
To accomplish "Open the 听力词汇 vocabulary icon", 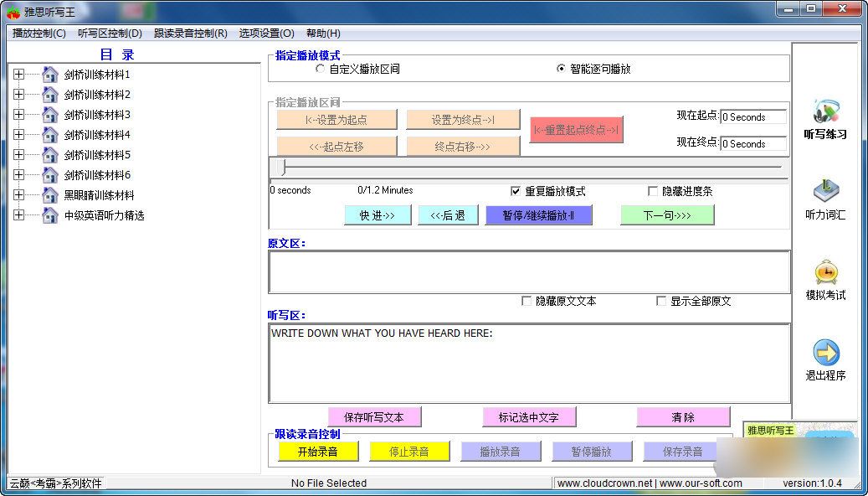I will (825, 191).
